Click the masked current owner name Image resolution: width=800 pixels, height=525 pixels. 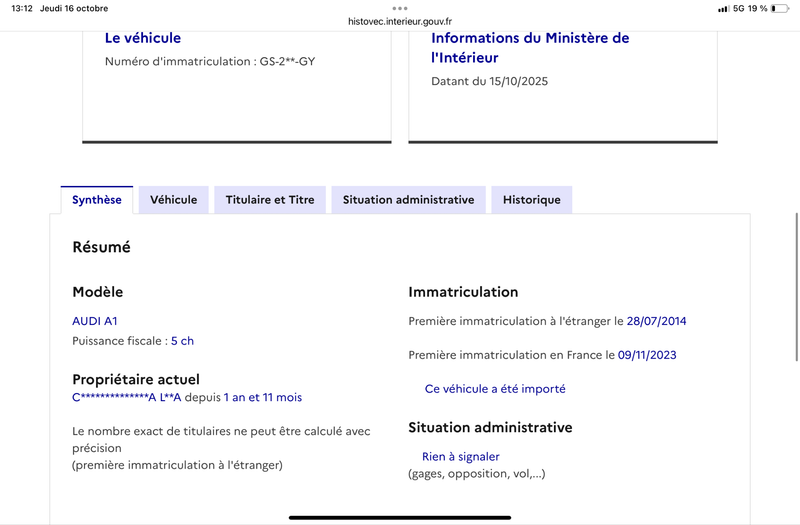click(127, 397)
